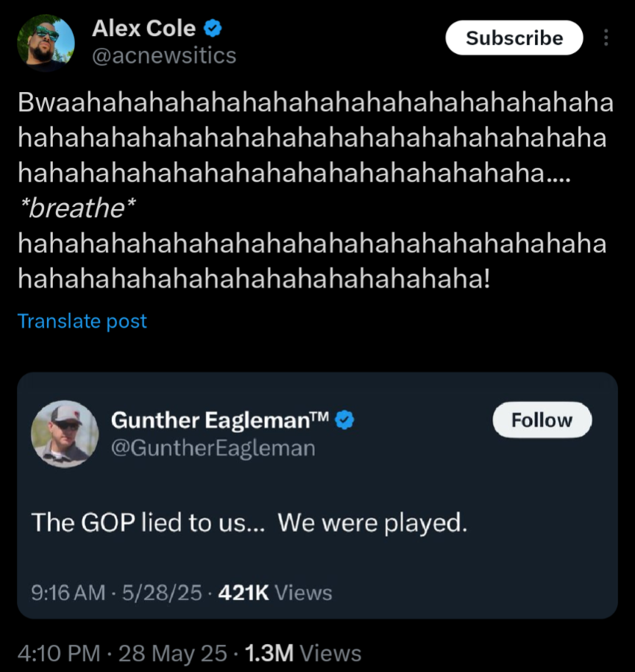Click the Translate post link
This screenshot has height=672, width=635.
click(x=82, y=321)
